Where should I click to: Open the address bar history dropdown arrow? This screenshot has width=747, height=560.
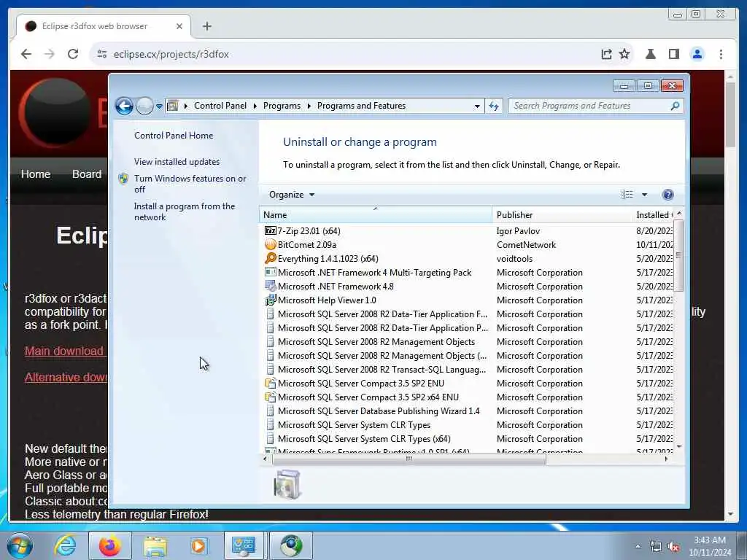(477, 106)
